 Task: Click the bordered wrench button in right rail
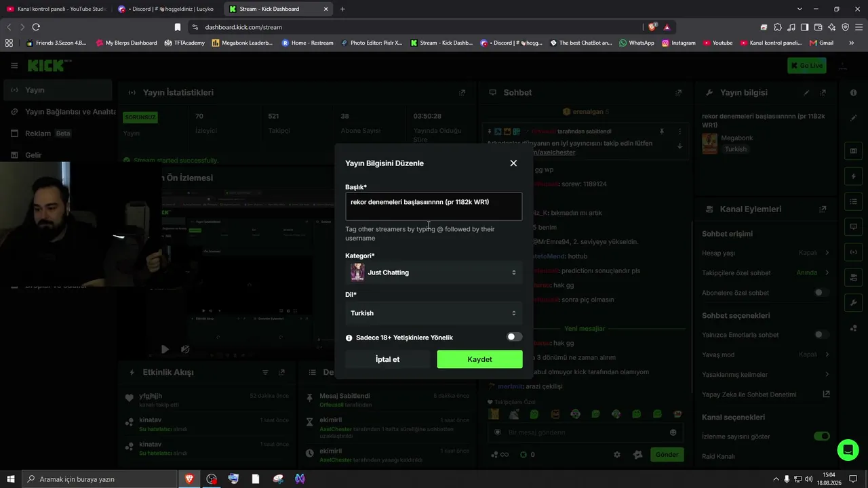point(854,302)
